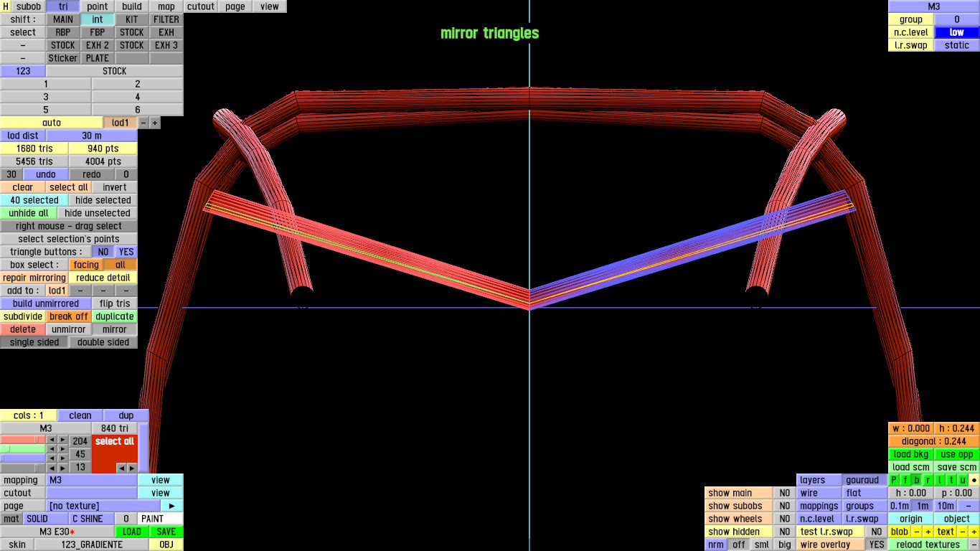
Task: Click the yellow H button
Action: (6, 6)
